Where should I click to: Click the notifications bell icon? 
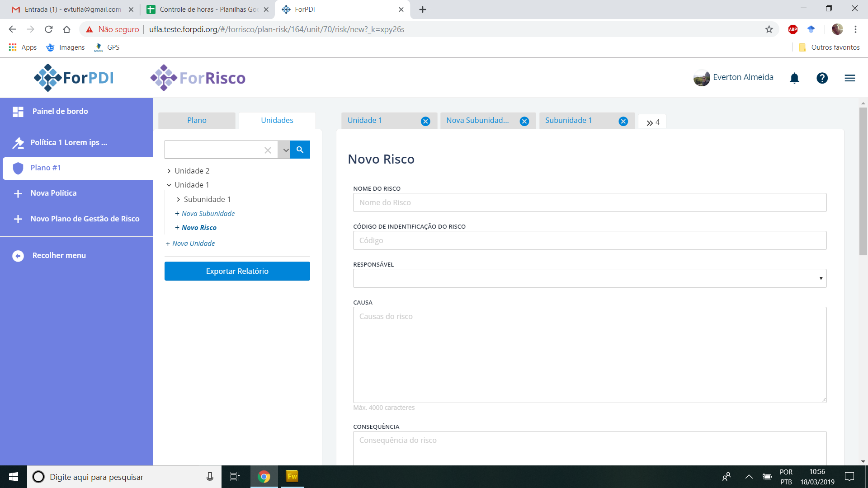click(794, 78)
